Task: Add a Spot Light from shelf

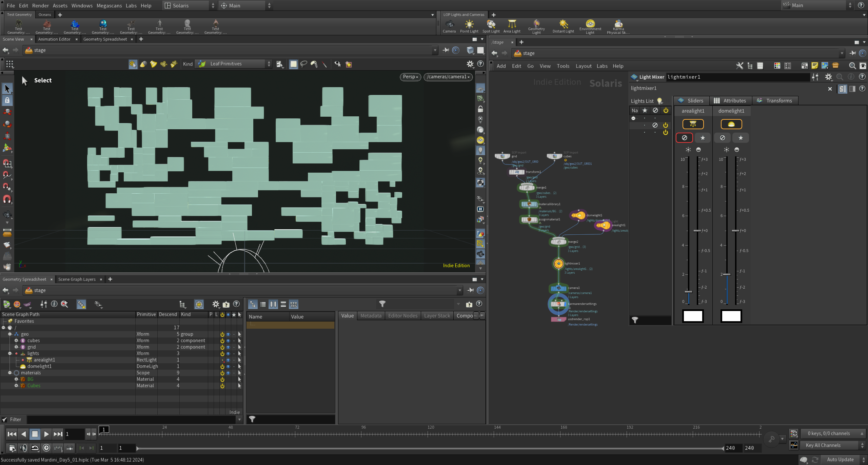Action: 491,26
